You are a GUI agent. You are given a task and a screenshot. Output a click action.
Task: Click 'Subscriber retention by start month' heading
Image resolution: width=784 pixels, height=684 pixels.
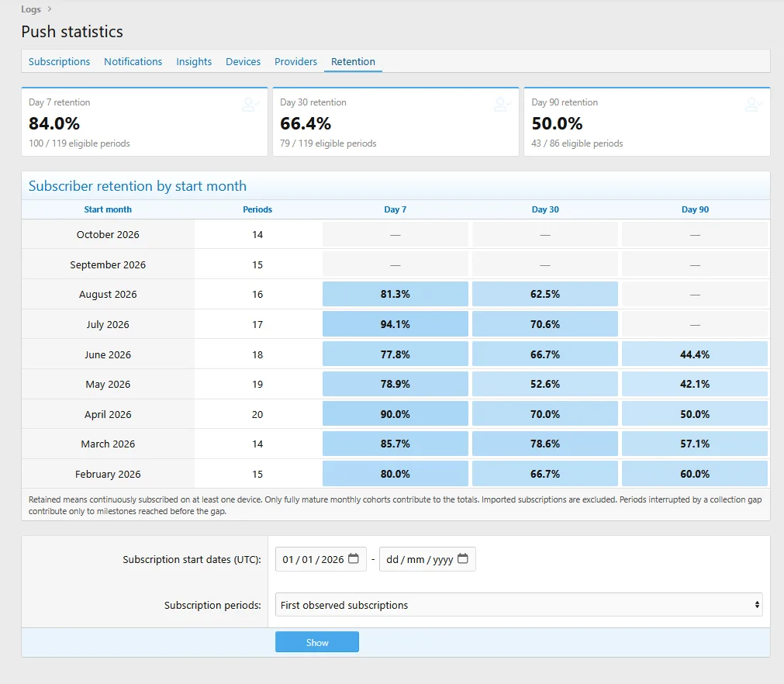(137, 186)
